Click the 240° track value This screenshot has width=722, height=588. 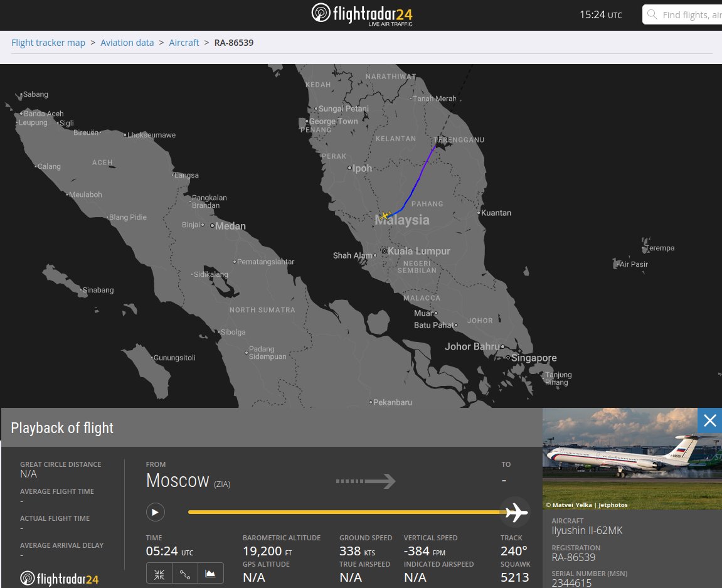[x=514, y=551]
